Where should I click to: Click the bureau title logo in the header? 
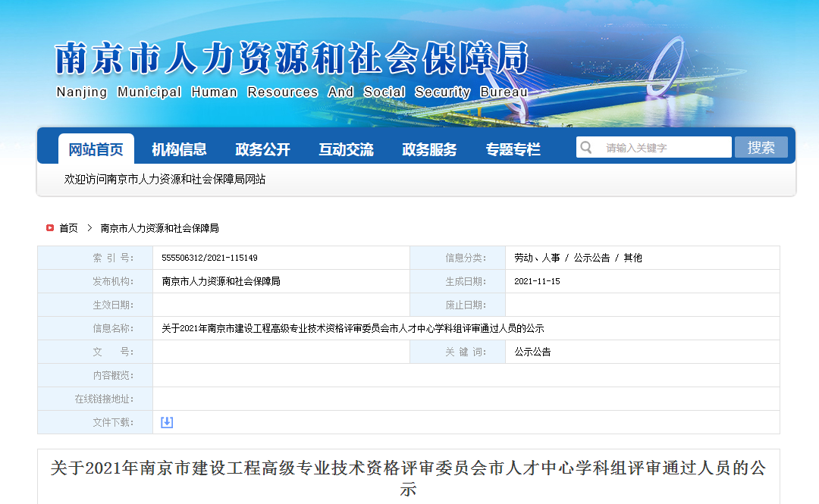[292, 58]
